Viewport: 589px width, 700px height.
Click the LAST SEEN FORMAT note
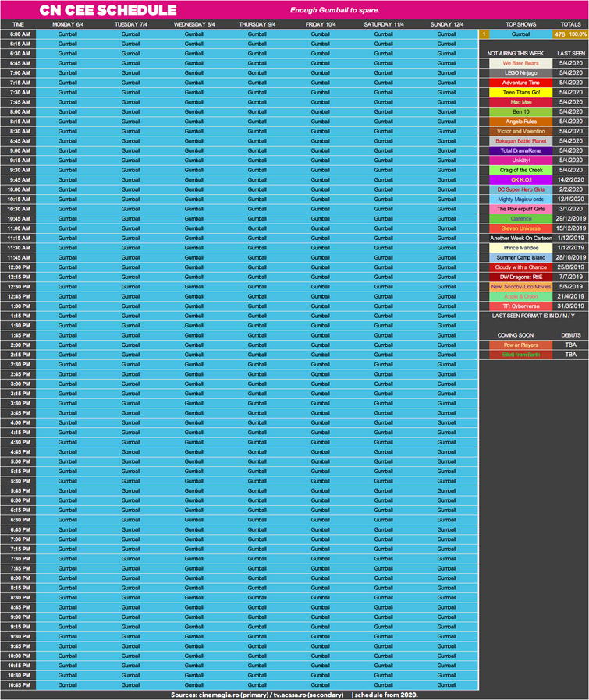[x=533, y=316]
